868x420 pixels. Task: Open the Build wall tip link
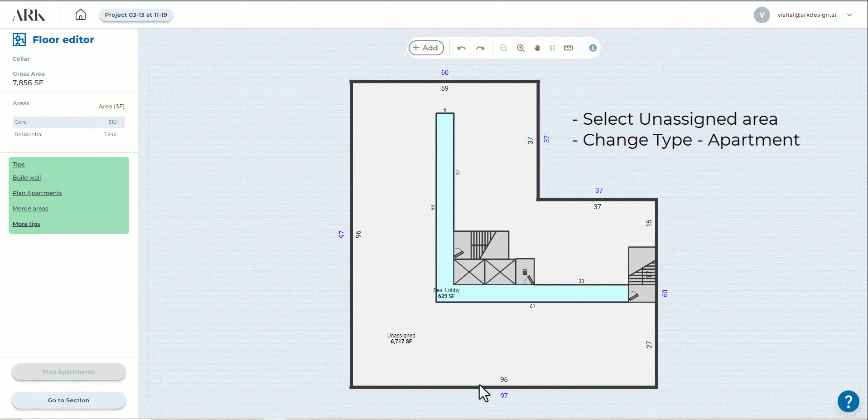[x=27, y=178]
